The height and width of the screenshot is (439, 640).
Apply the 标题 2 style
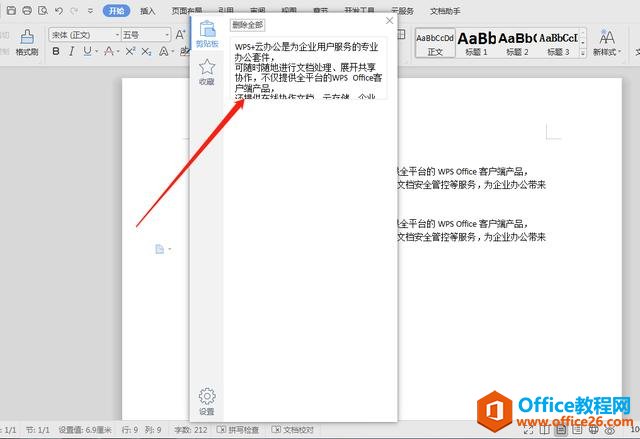[517, 43]
